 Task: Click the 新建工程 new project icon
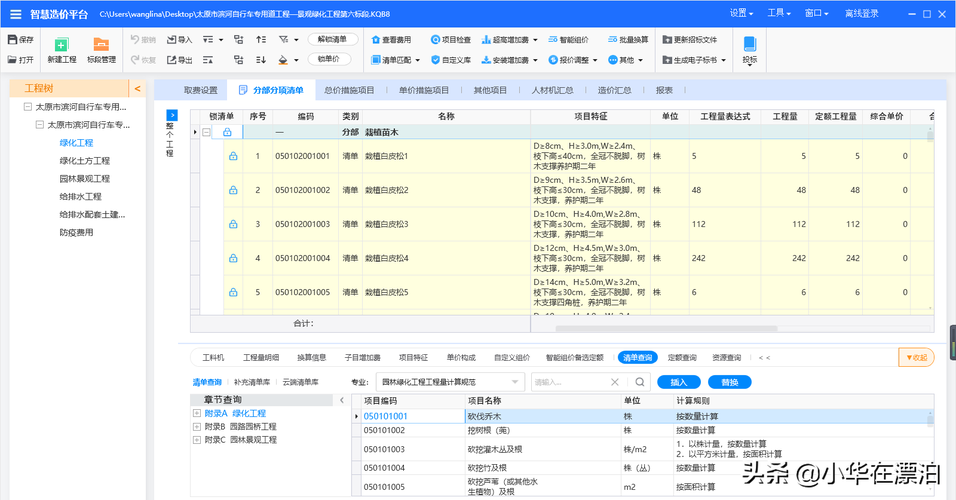point(61,45)
